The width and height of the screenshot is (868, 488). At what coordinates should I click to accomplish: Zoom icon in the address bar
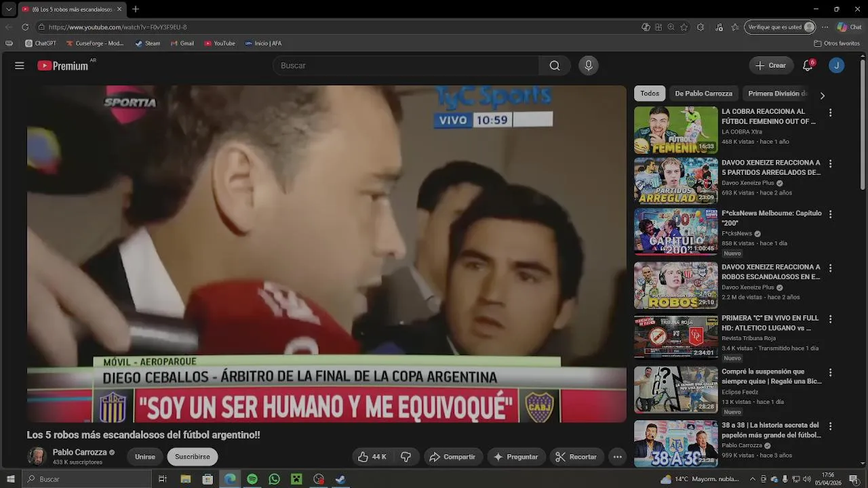click(671, 27)
